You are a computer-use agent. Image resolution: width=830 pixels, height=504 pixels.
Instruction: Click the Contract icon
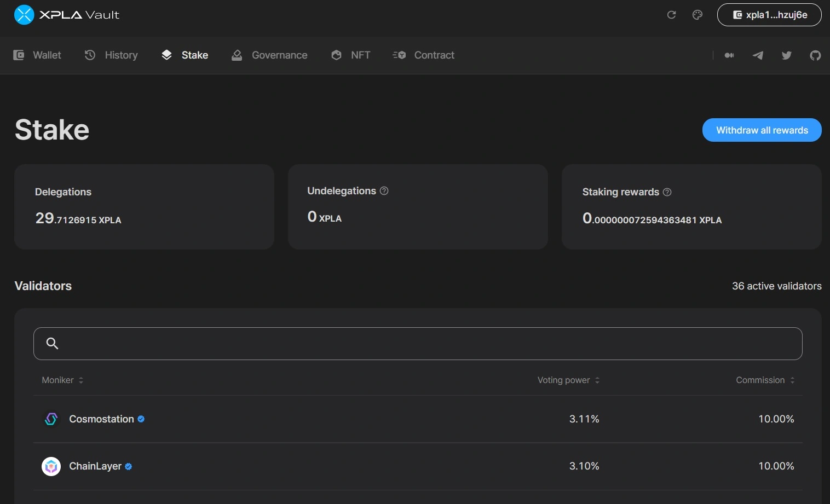click(x=399, y=55)
